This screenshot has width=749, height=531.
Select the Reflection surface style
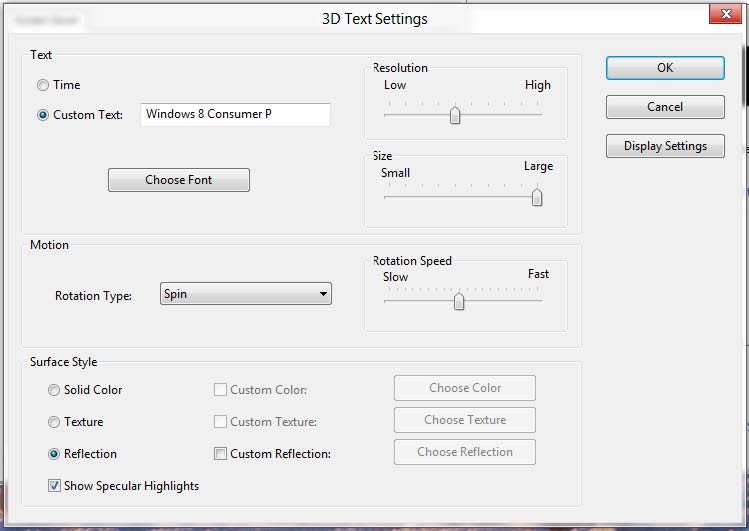(x=54, y=454)
